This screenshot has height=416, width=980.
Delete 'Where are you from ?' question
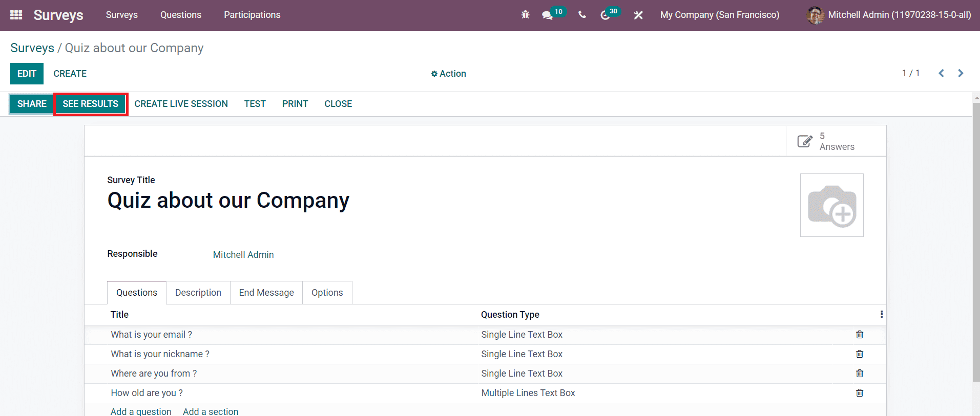coord(860,374)
